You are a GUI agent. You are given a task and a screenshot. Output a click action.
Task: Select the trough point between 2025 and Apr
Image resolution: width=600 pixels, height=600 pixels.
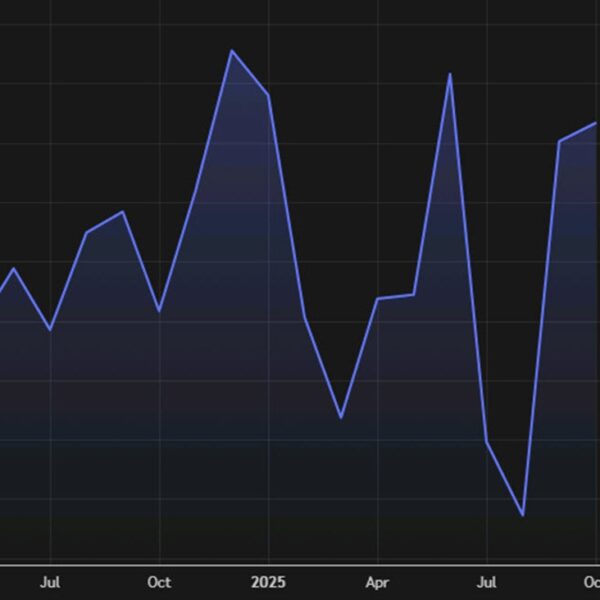pyautogui.click(x=341, y=417)
